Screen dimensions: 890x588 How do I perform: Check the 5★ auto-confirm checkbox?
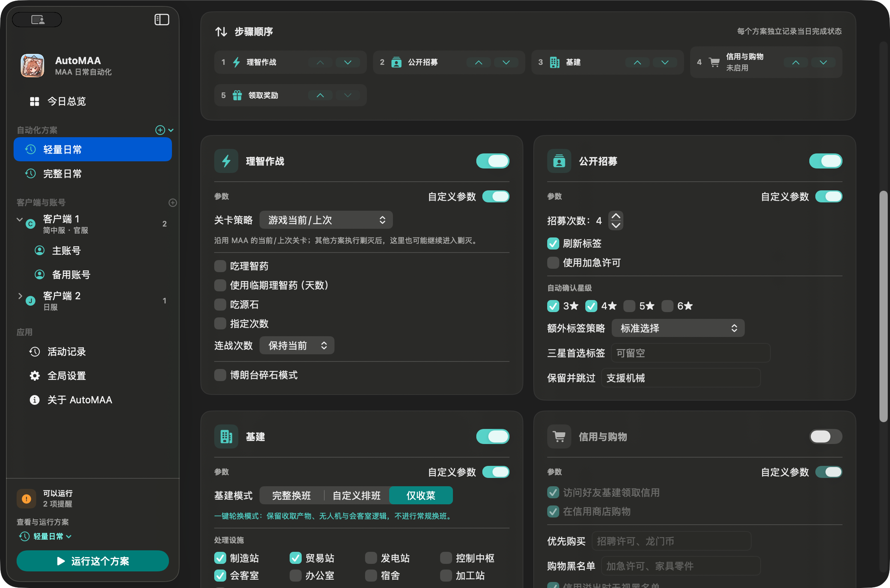(x=629, y=306)
